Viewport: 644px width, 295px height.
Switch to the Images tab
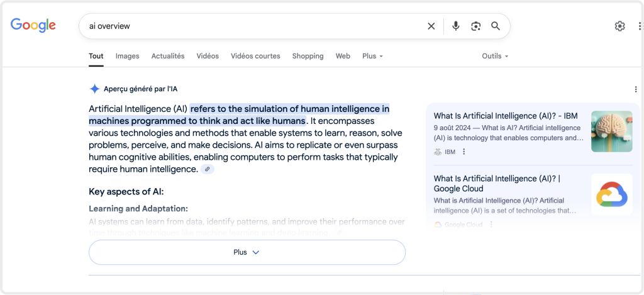click(127, 56)
